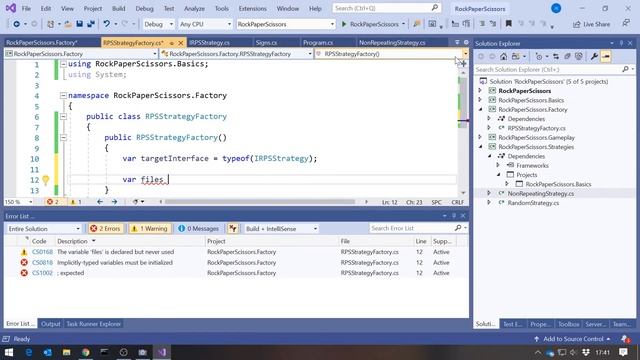
Task: Close the RPSStrategyFactory.cs tab
Action: coord(180,42)
